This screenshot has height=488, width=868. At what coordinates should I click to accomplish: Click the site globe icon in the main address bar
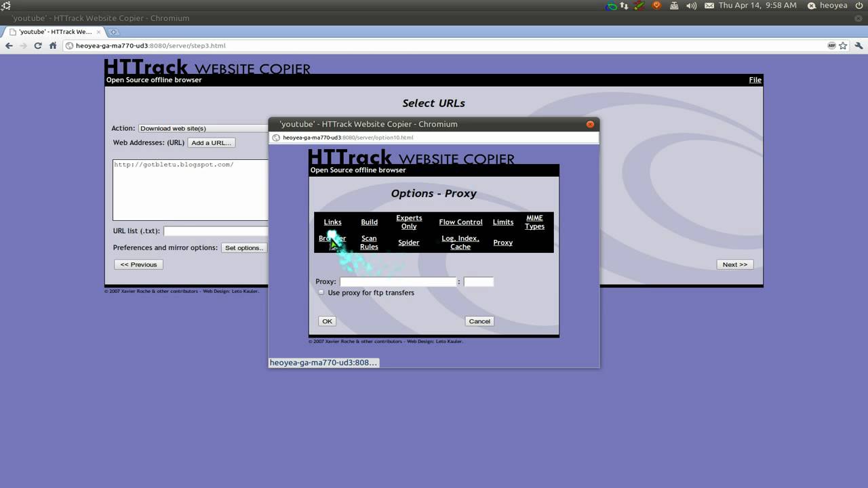pos(69,45)
